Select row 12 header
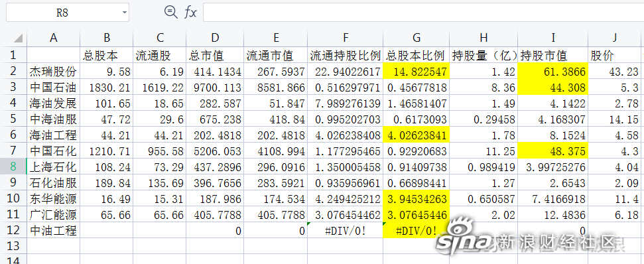This screenshot has height=264, width=644. coord(13,231)
